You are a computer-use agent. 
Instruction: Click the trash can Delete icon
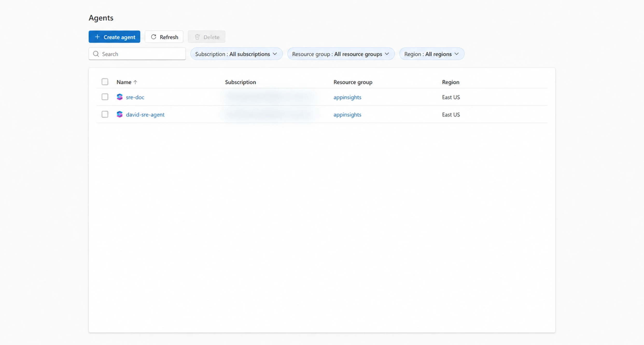[197, 37]
